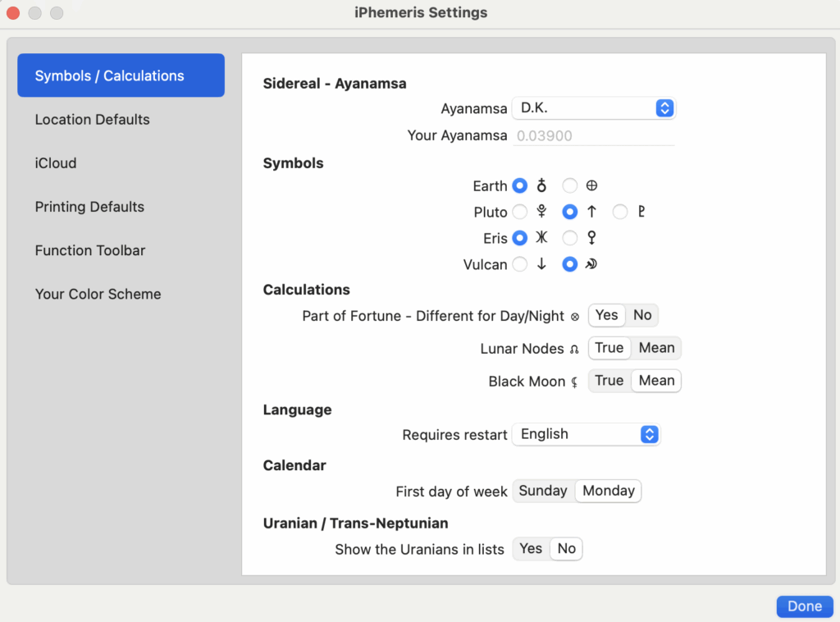Click the Your Ayanamsa value field
This screenshot has height=622, width=840.
pyautogui.click(x=593, y=136)
